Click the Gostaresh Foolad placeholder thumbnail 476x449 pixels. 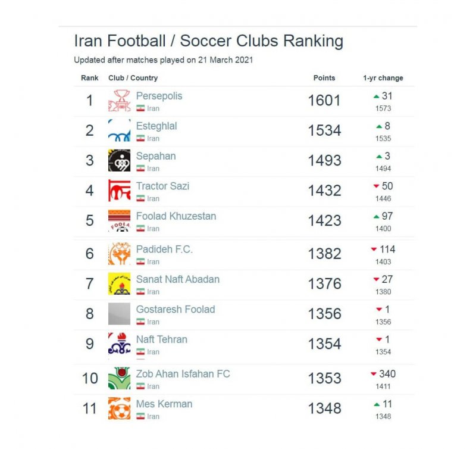119,314
